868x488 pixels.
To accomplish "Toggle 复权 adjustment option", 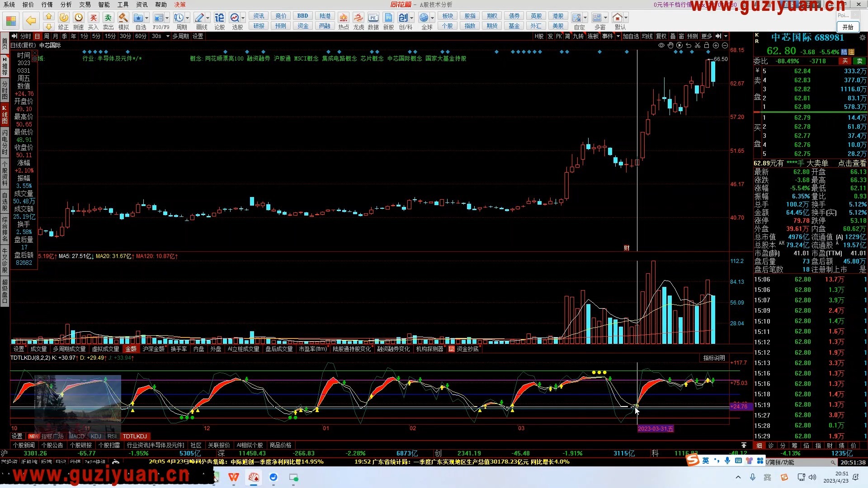I will 661,36.
